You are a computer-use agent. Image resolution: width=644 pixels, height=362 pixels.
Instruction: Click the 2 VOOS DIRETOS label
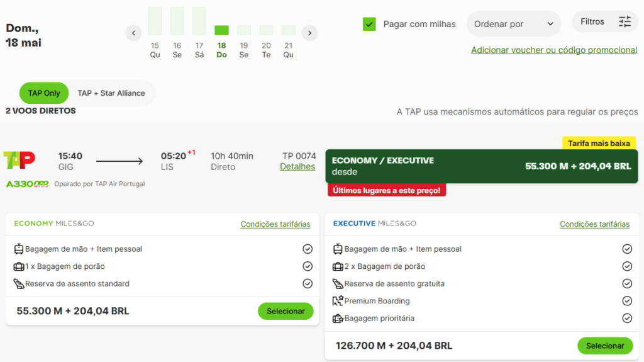(41, 111)
